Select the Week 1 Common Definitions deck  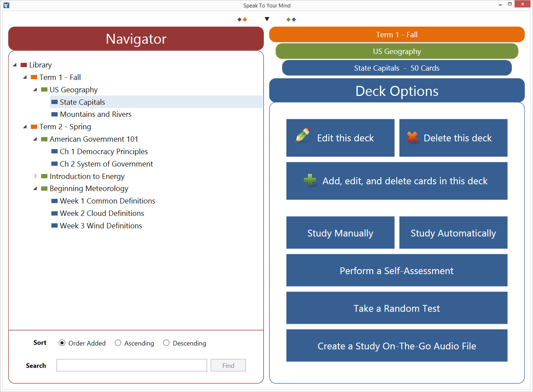click(107, 201)
